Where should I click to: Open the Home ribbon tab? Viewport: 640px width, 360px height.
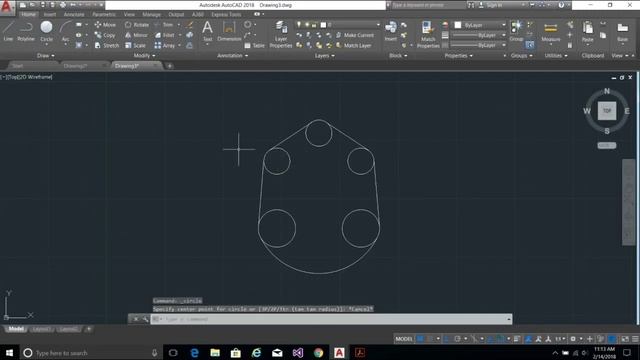tap(28, 14)
